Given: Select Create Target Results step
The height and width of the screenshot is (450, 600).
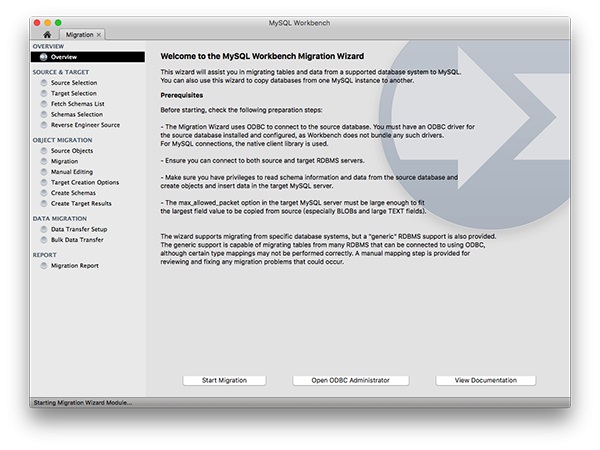Looking at the screenshot, I should 81,204.
